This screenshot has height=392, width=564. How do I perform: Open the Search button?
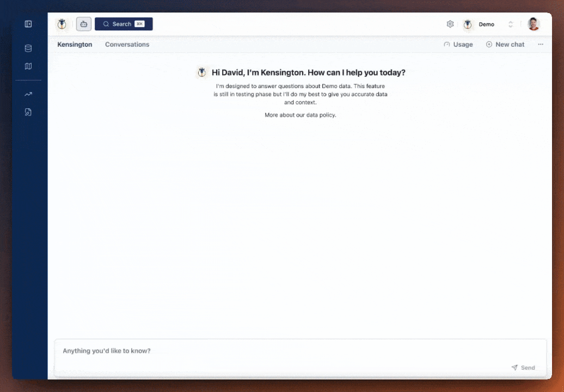[124, 24]
